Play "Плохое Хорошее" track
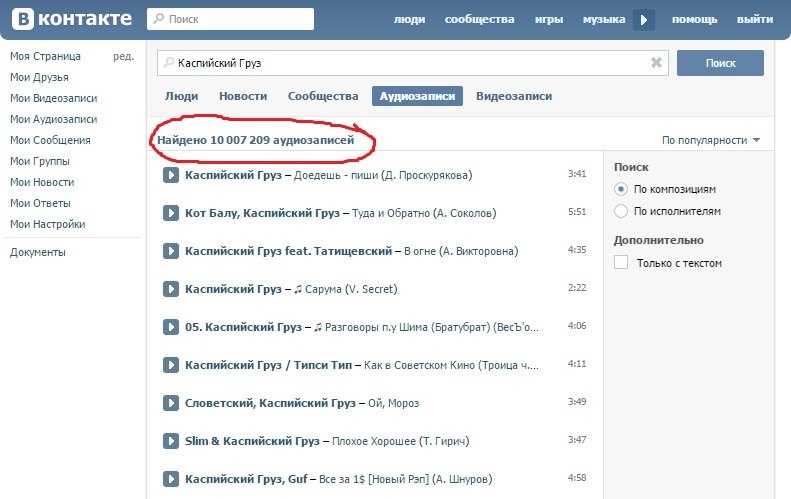The height and width of the screenshot is (499, 791). 171,441
